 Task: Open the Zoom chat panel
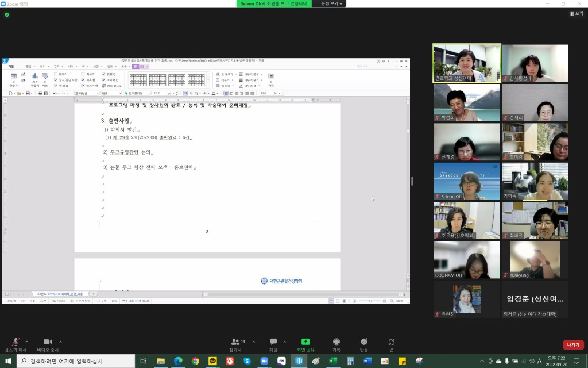pyautogui.click(x=273, y=342)
